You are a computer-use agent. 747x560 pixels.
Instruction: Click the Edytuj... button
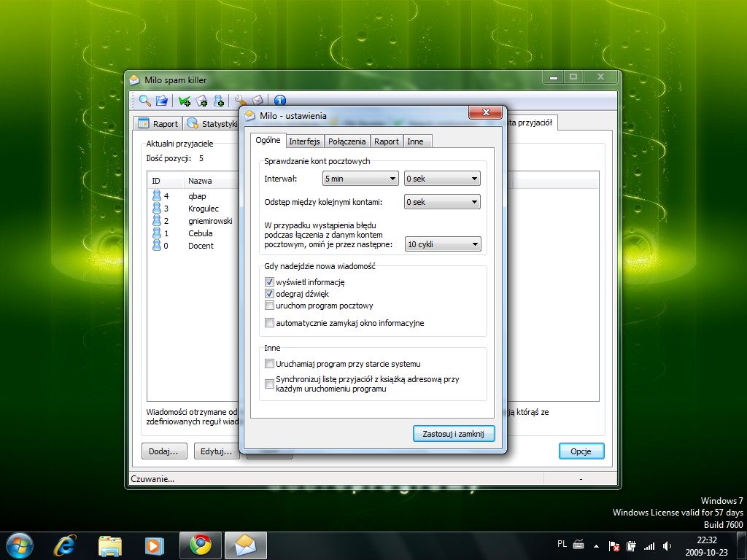pos(216,451)
